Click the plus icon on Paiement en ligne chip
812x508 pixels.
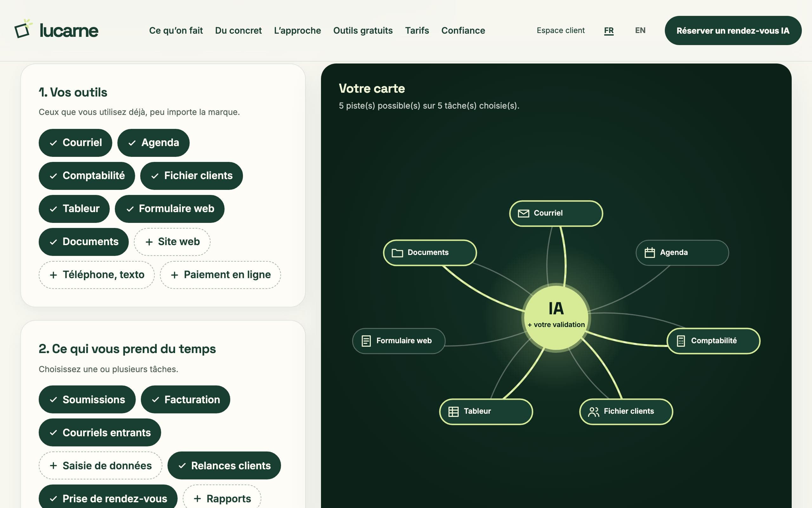[174, 275]
